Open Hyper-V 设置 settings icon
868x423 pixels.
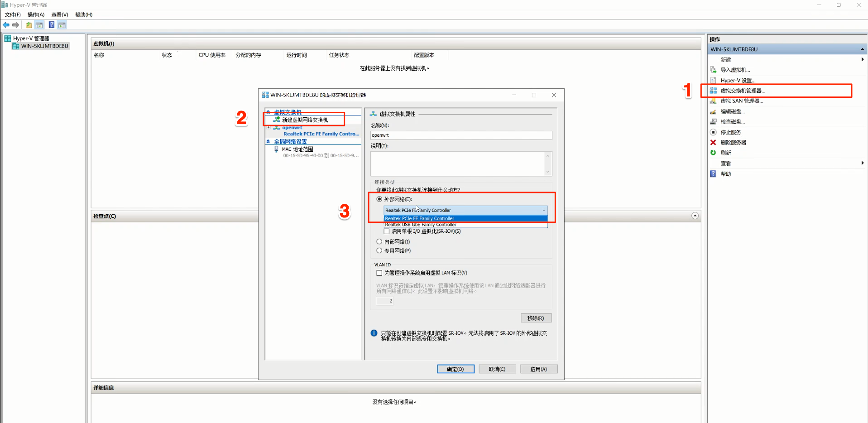pos(713,80)
